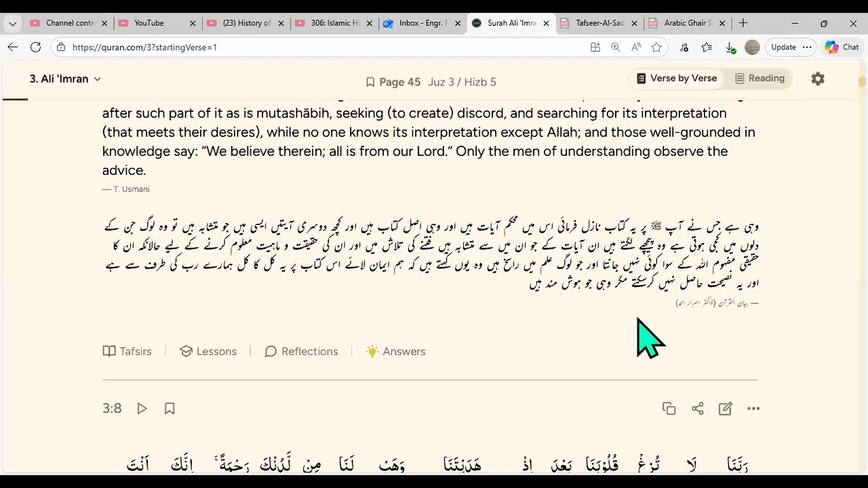Open the split screen icon in address bar
Screen dimensions: 868x488
pyautogui.click(x=595, y=47)
